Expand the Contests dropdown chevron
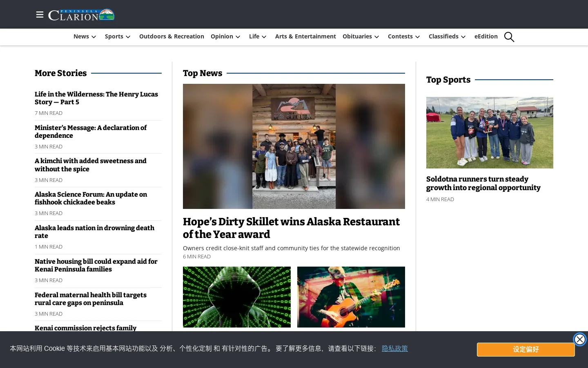 pyautogui.click(x=418, y=37)
